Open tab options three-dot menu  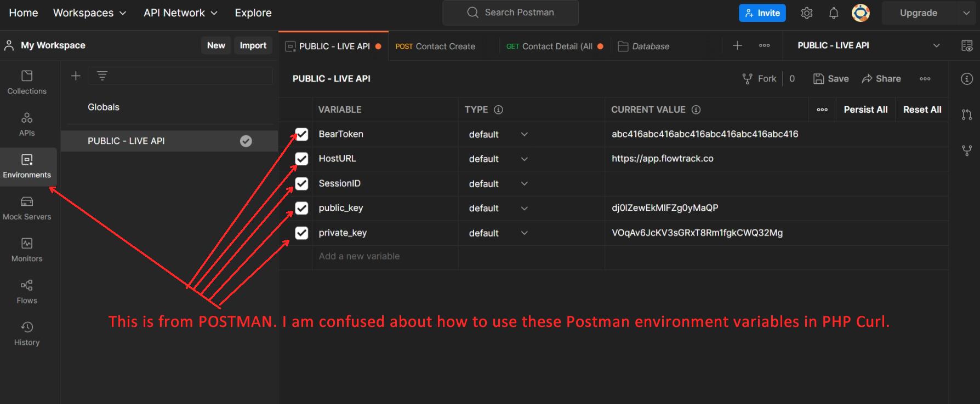pos(764,45)
